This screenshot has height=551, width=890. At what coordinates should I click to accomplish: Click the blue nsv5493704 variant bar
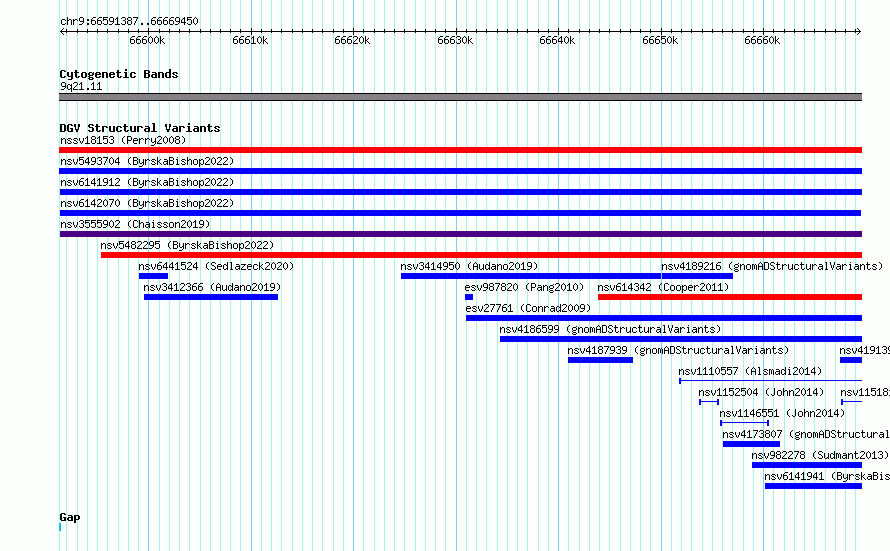point(460,171)
